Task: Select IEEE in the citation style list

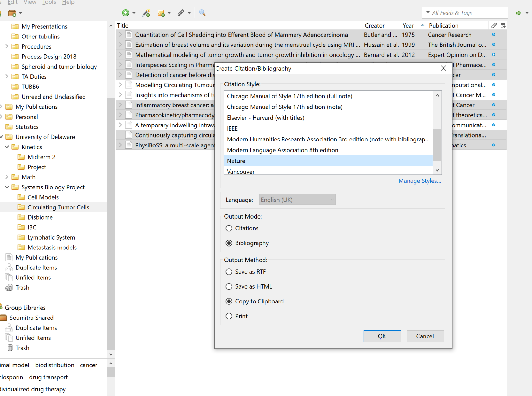Action: (x=232, y=128)
